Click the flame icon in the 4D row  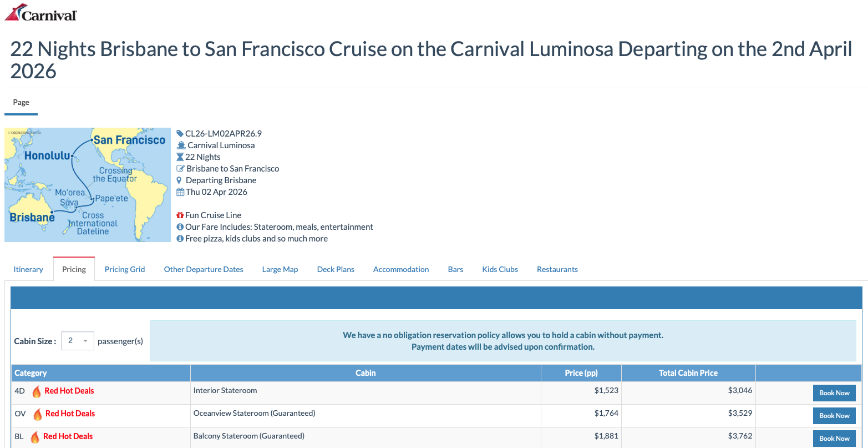[x=37, y=391]
